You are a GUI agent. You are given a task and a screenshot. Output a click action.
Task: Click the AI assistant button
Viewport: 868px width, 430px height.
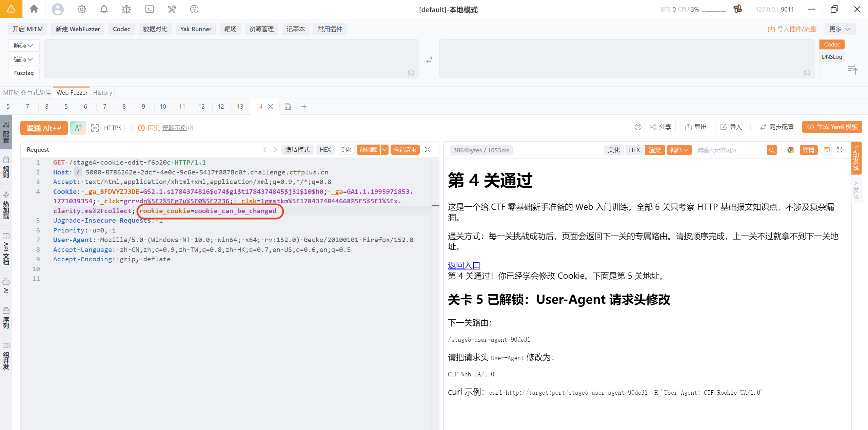point(78,128)
